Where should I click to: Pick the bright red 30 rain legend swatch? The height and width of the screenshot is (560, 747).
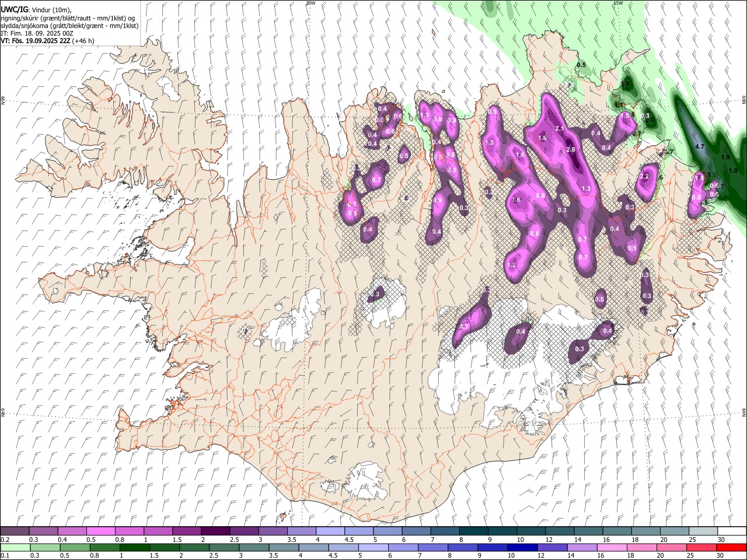[x=731, y=547]
